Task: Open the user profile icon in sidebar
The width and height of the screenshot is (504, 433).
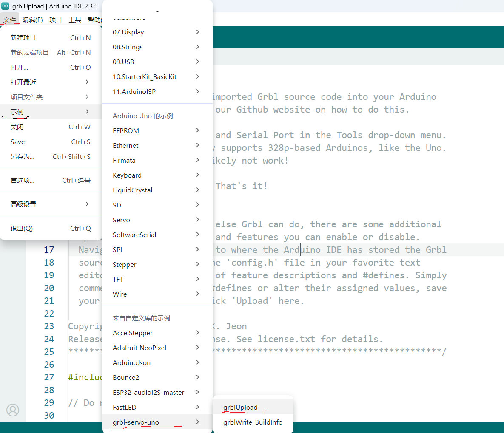Action: tap(13, 410)
